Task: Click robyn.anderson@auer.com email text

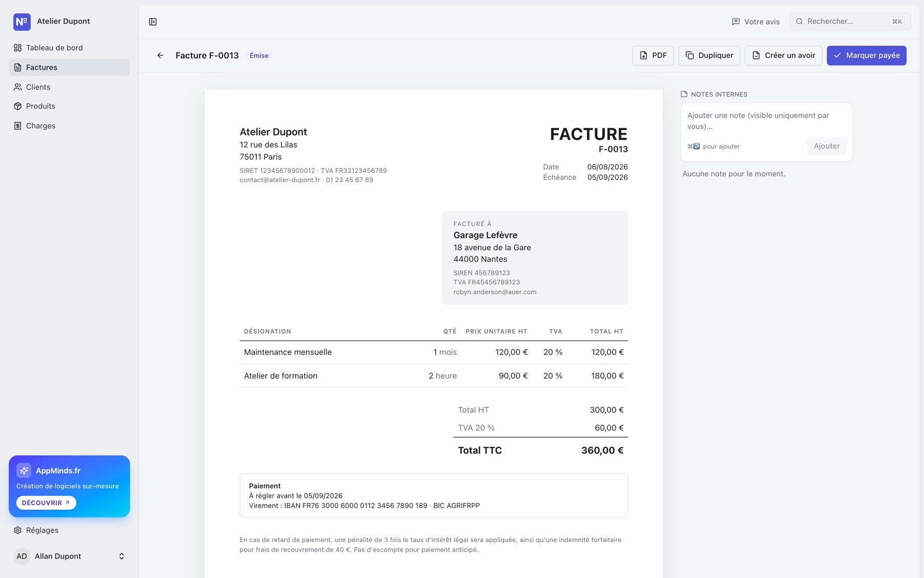Action: point(495,292)
